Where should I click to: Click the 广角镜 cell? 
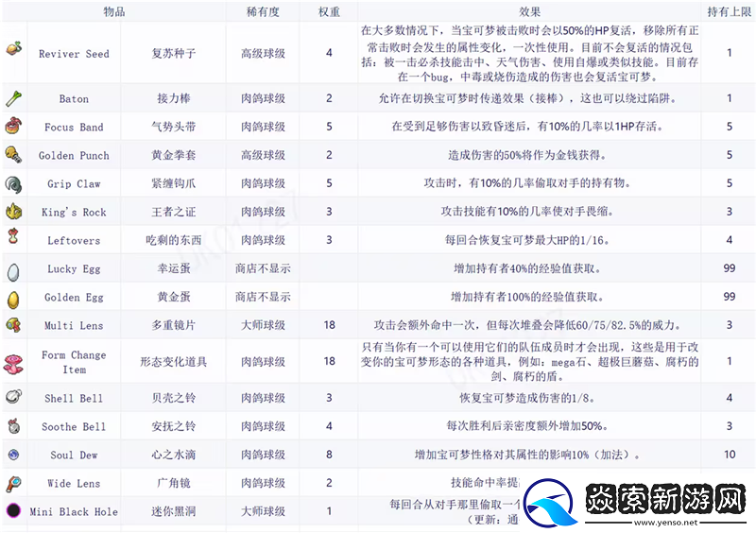pos(174,483)
